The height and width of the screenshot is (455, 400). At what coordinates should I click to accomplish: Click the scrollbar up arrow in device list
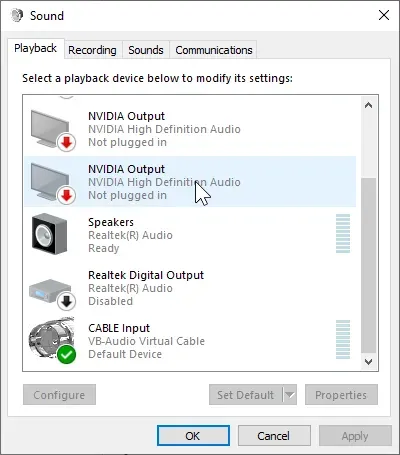368,105
